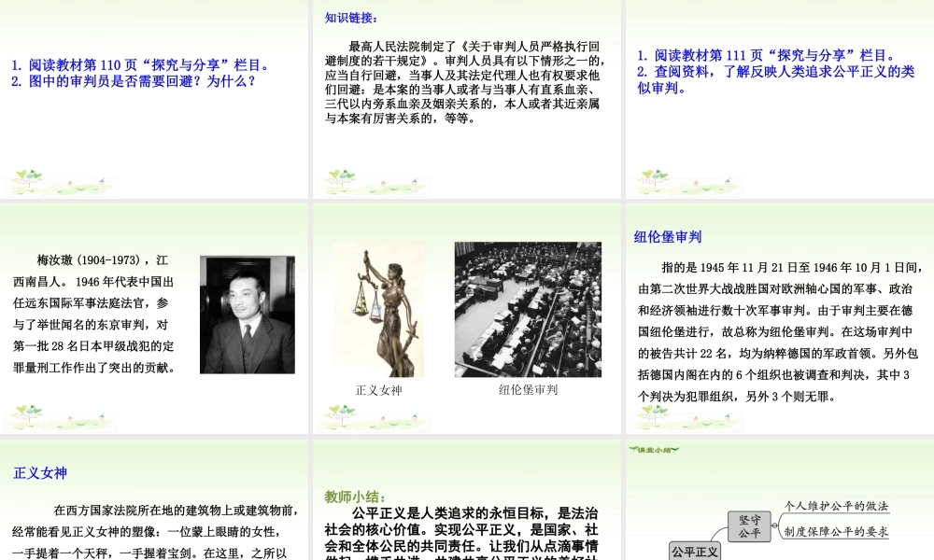Click the 知识链接 heading

click(x=351, y=17)
